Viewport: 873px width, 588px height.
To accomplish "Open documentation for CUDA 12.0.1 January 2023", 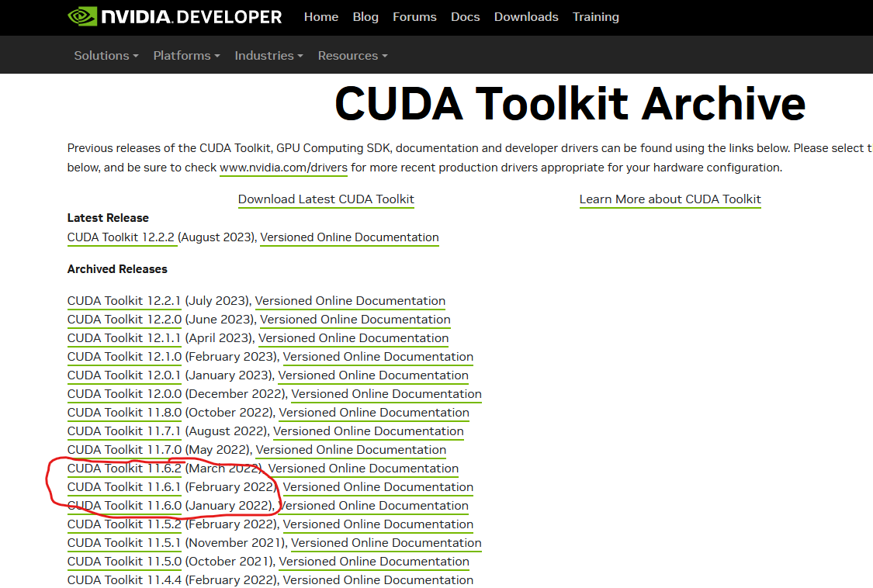I will tap(373, 375).
